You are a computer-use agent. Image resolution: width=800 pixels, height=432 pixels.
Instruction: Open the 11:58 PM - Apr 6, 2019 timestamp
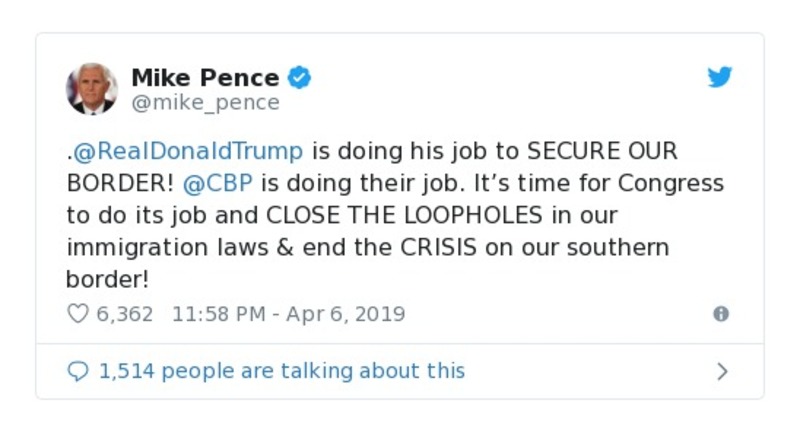[289, 314]
